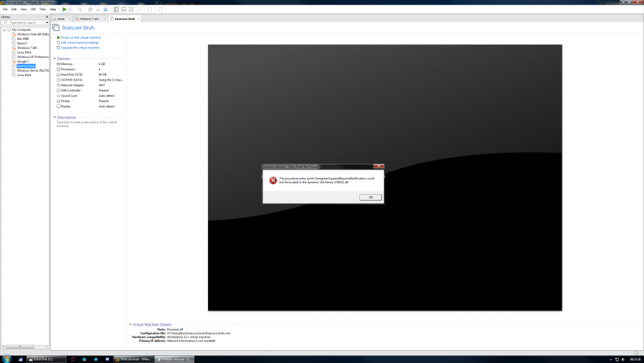
Task: Toggle the Library sidebar view icon
Action: click(x=116, y=9)
